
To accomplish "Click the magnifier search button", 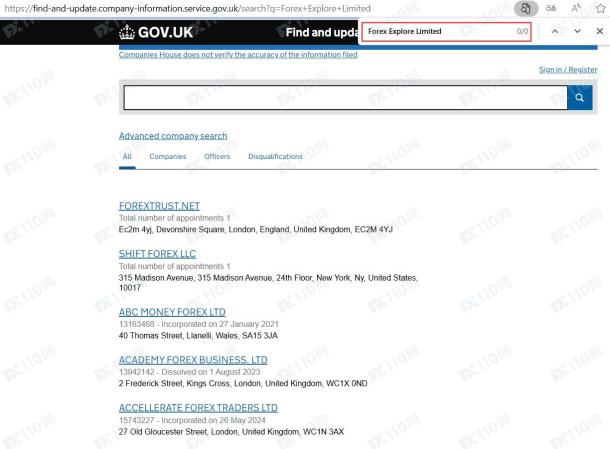I will click(x=580, y=97).
